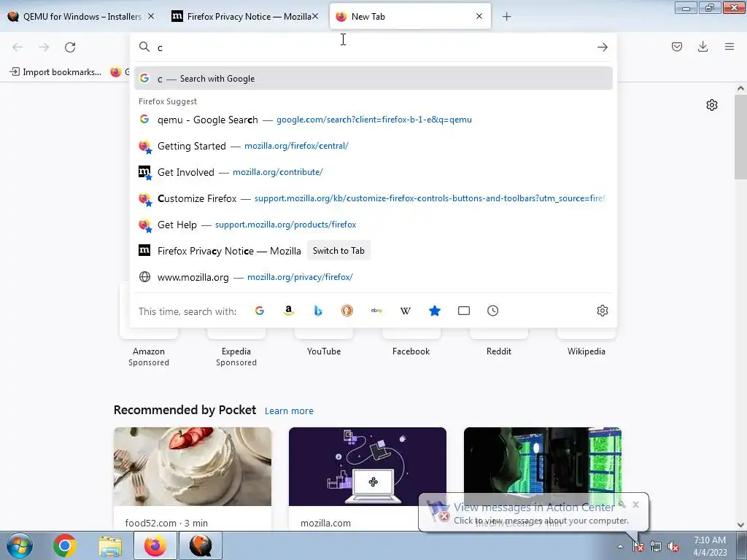Search this time with Amazon icon
The width and height of the screenshot is (747, 560).
(x=289, y=311)
